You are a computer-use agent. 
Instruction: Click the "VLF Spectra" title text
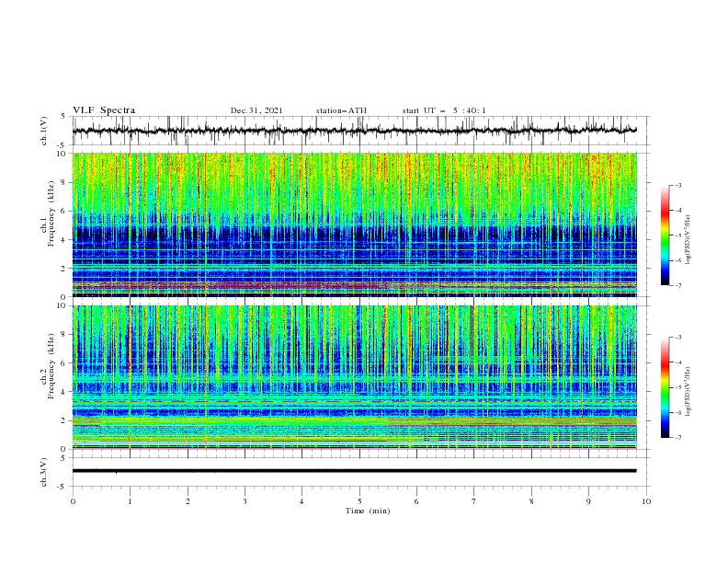coord(104,110)
